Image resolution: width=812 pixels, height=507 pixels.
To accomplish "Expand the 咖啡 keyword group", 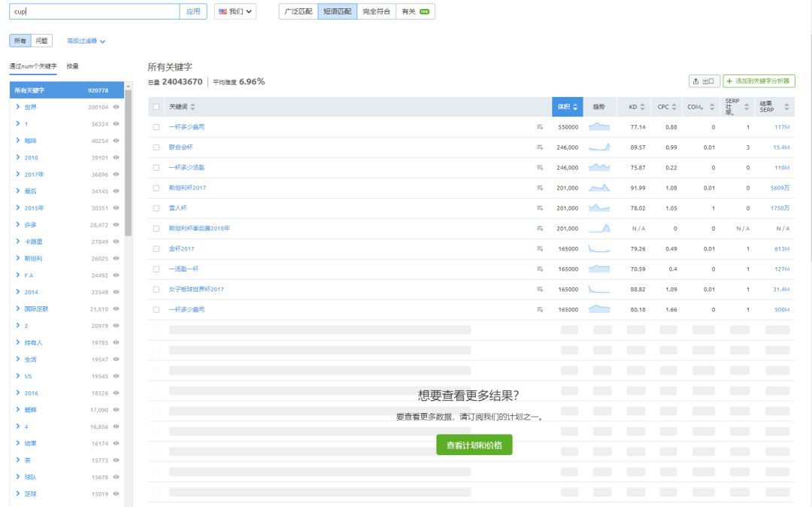I will (17, 141).
